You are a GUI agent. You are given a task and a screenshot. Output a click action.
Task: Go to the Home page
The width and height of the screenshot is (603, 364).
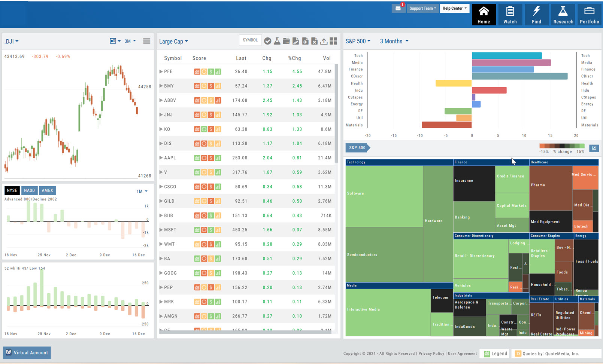(x=484, y=15)
